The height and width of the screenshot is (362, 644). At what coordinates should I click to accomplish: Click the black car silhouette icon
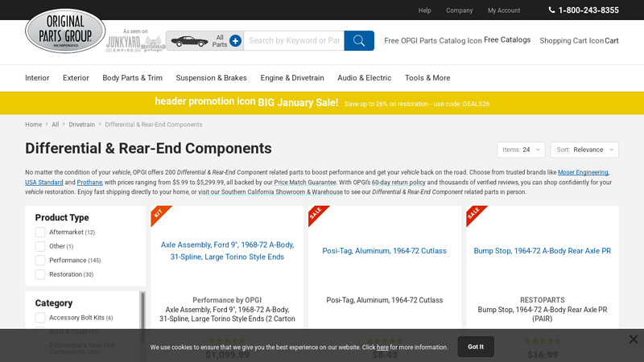pos(189,41)
